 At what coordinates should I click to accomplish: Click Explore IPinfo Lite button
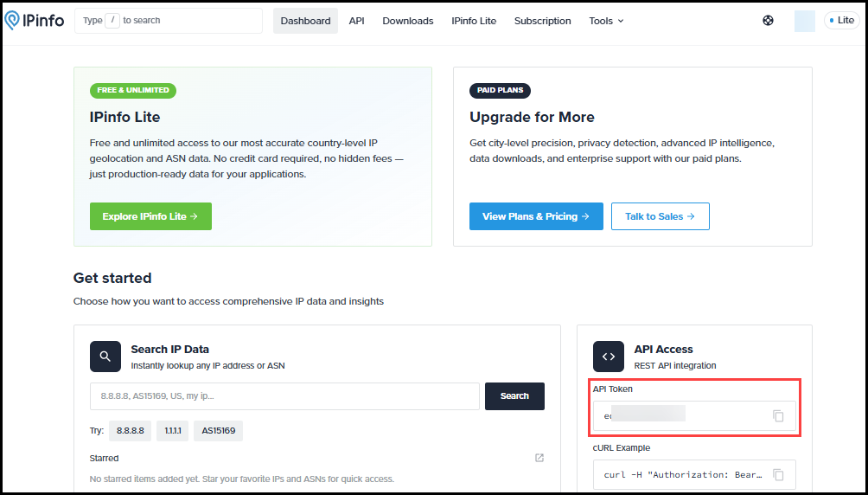pyautogui.click(x=150, y=216)
